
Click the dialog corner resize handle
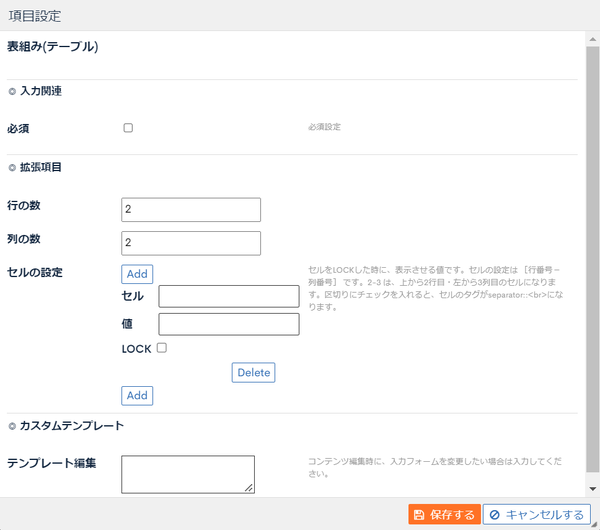tap(594, 525)
